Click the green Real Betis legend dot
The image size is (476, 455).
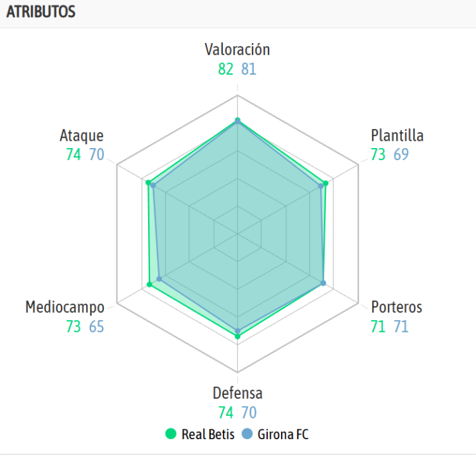(x=171, y=434)
